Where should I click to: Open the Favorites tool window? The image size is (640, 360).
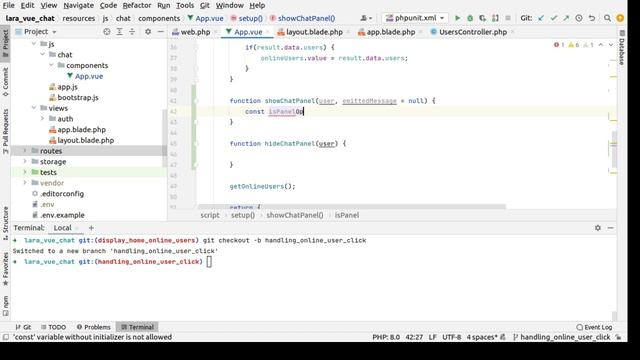click(5, 269)
